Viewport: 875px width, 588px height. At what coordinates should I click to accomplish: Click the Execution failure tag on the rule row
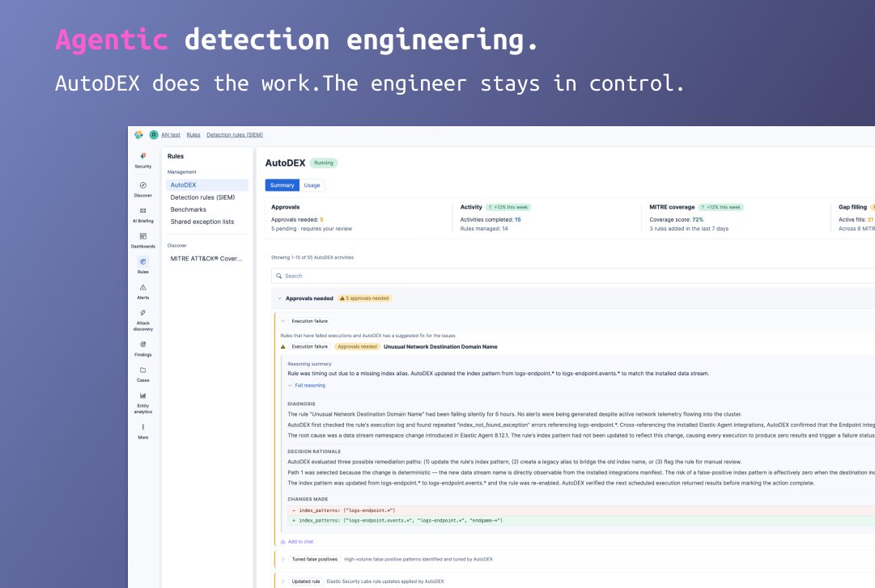click(310, 347)
